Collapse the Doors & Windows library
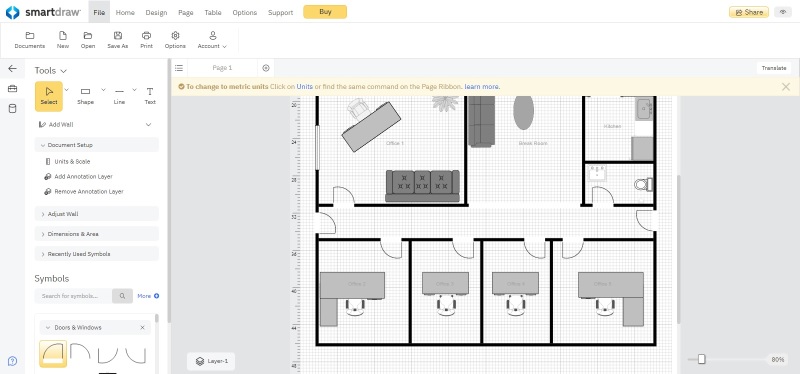Image resolution: width=800 pixels, height=374 pixels. 48,328
